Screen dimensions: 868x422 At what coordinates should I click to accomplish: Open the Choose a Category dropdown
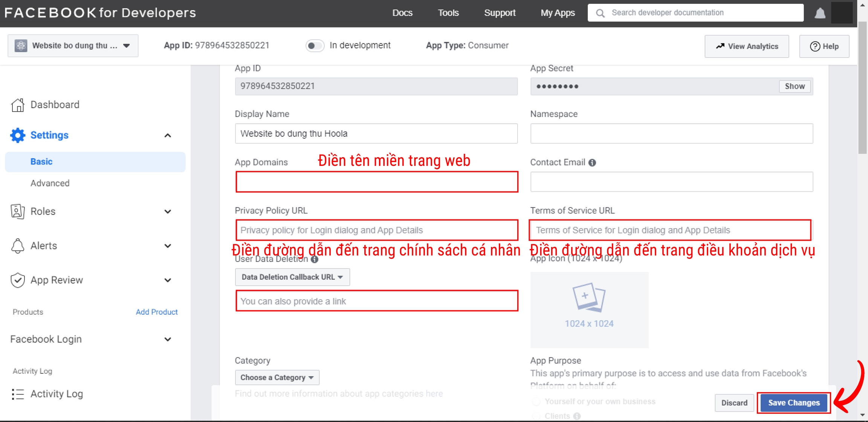click(277, 377)
